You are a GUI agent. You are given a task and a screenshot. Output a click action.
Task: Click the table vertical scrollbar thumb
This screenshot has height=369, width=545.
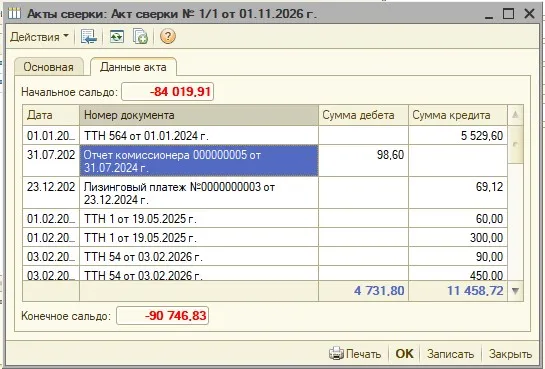(x=515, y=144)
